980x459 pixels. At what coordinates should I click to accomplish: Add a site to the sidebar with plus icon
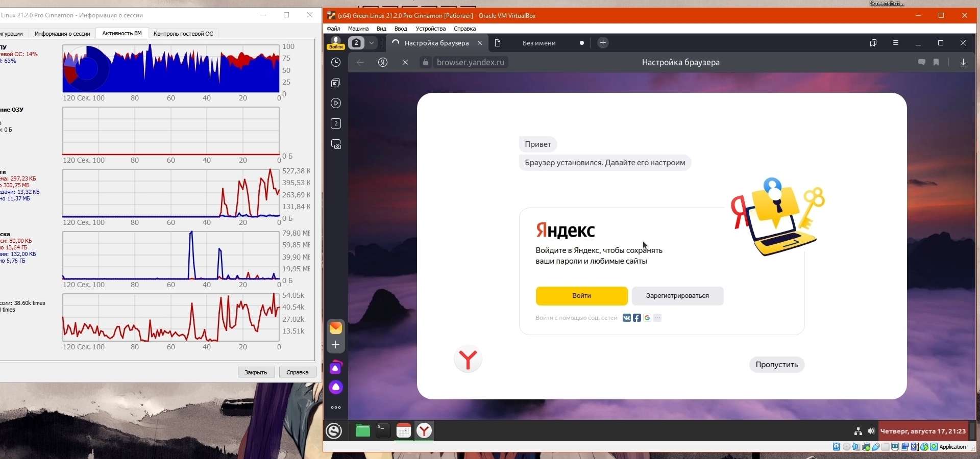(x=335, y=345)
